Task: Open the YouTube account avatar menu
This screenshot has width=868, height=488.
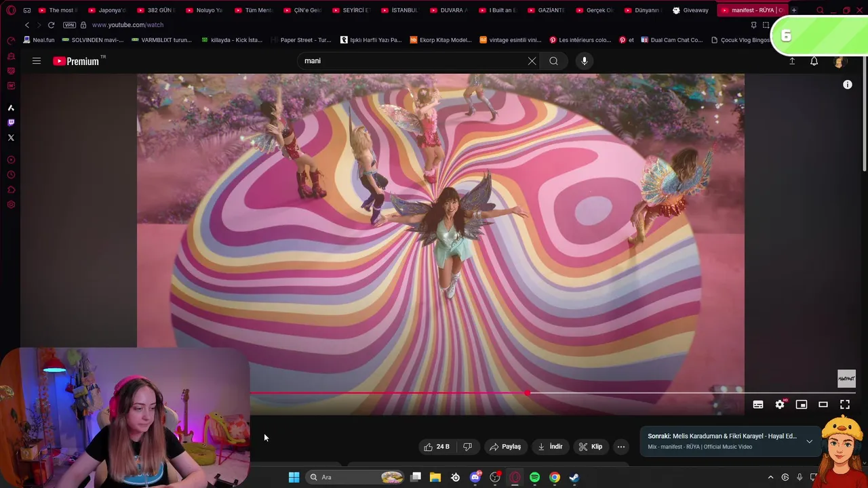Action: [839, 61]
